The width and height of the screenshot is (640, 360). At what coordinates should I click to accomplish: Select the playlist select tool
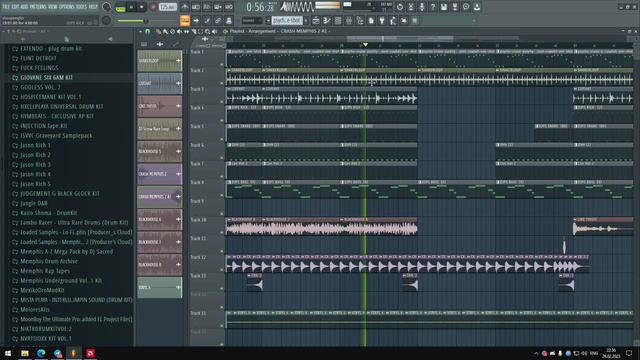(x=200, y=31)
